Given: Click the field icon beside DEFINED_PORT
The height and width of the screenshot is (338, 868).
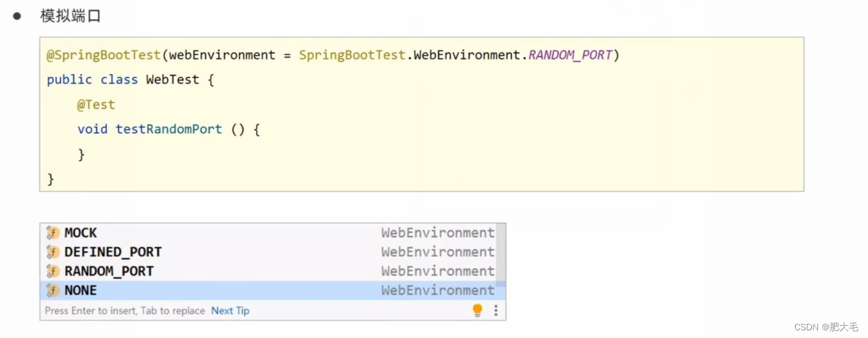Looking at the screenshot, I should pyautogui.click(x=52, y=252).
